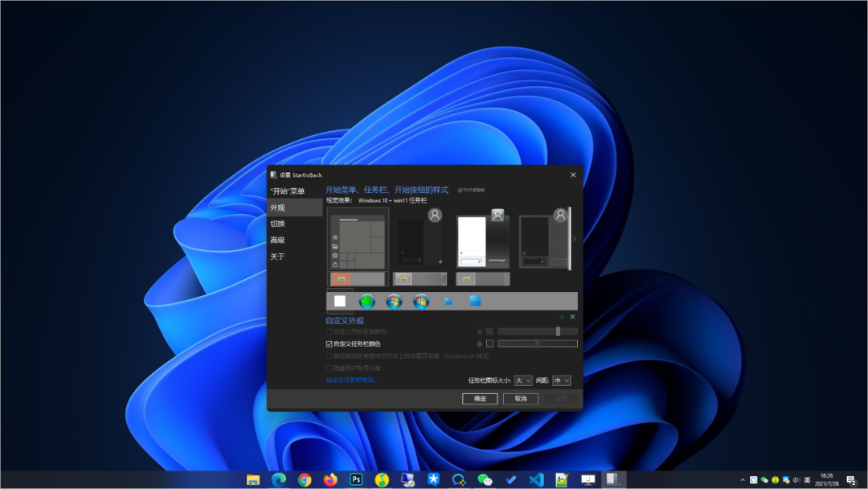This screenshot has height=489, width=868.
Task: Choose the Windows 7 orb start button
Action: 394,302
